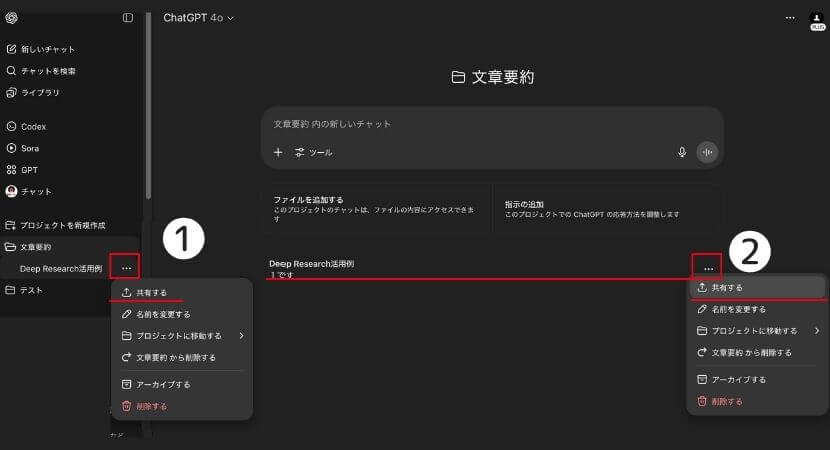The height and width of the screenshot is (450, 830).
Task: Choose 名前を変更する in the left context menu
Action: [182, 314]
